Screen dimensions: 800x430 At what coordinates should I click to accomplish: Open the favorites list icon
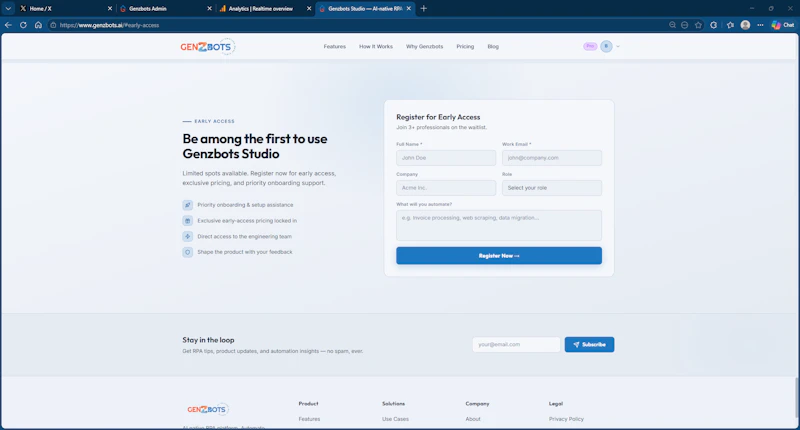pyautogui.click(x=731, y=25)
